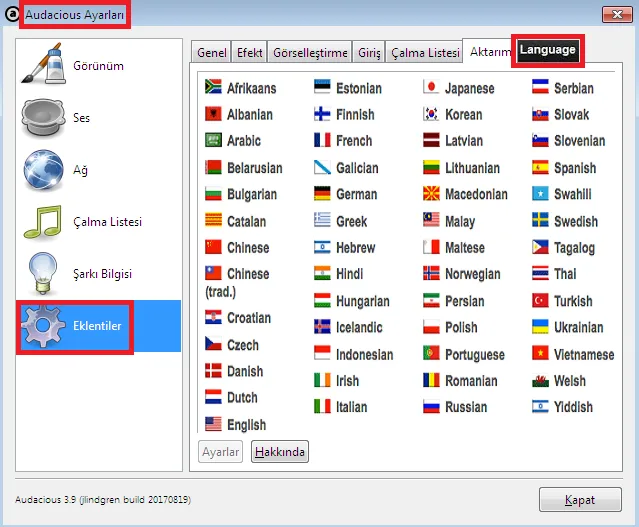639x527 pixels.
Task: Click the Estonian flag icon
Action: coord(322,86)
